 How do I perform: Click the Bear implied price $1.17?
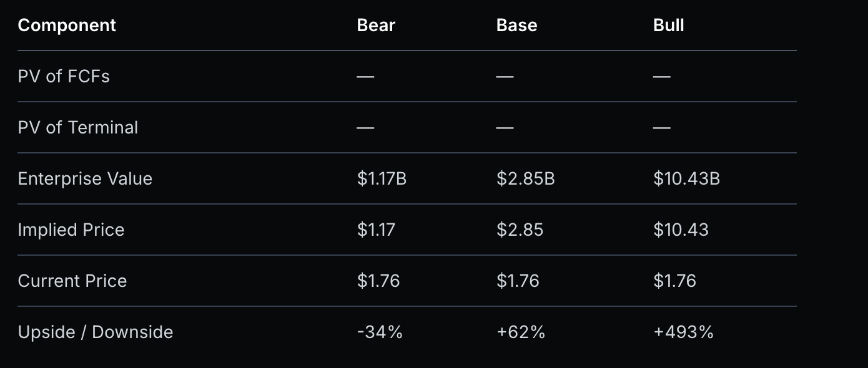[x=376, y=230]
